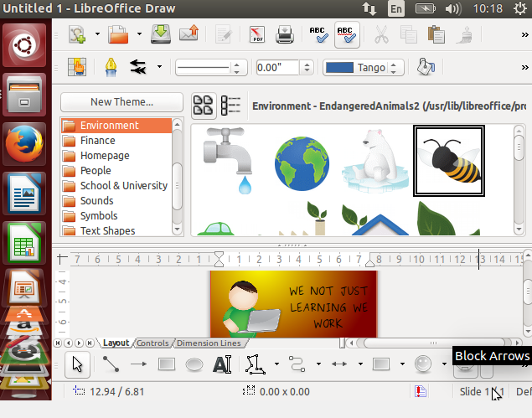Click the Line pen nib icon
This screenshot has height=418, width=532.
coord(111,67)
